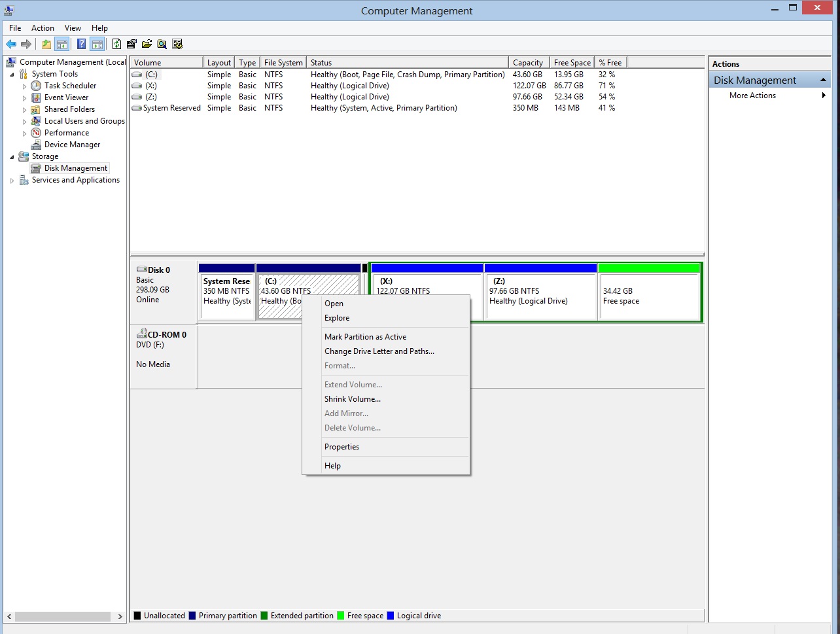Select Change Drive Letter and Paths
840x634 pixels.
click(x=379, y=351)
